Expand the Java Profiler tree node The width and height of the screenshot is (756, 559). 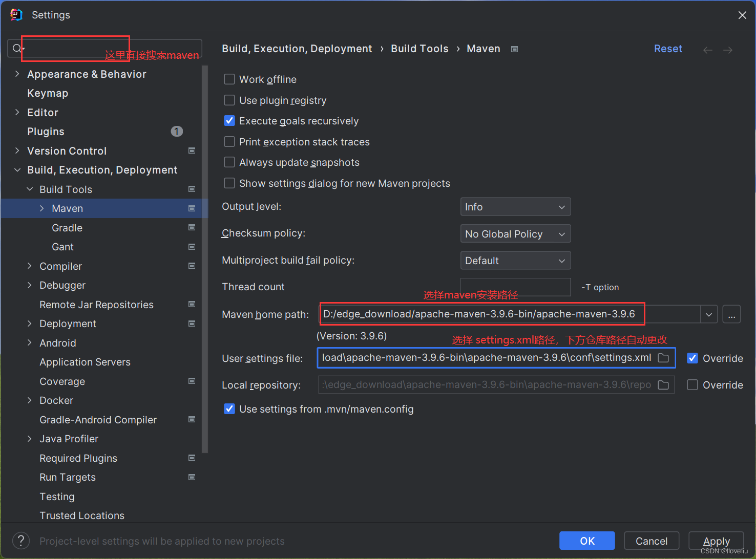tap(30, 439)
